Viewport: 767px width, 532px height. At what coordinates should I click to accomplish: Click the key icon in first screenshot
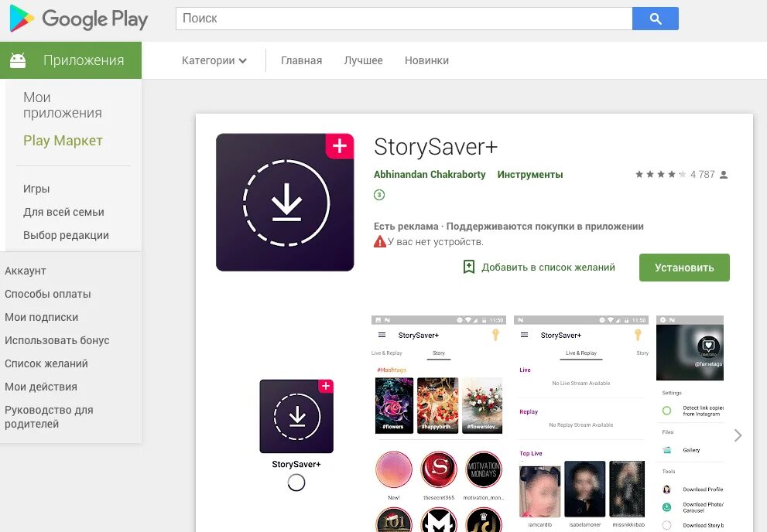[x=495, y=335]
